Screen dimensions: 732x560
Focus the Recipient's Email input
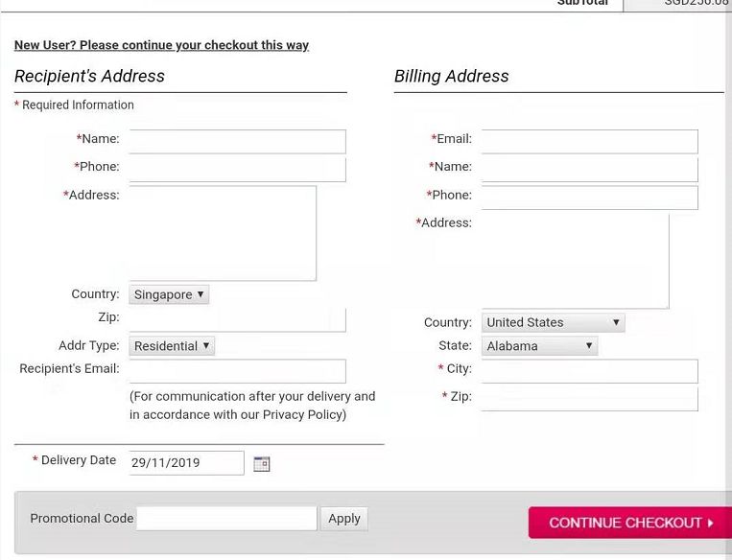pyautogui.click(x=237, y=371)
